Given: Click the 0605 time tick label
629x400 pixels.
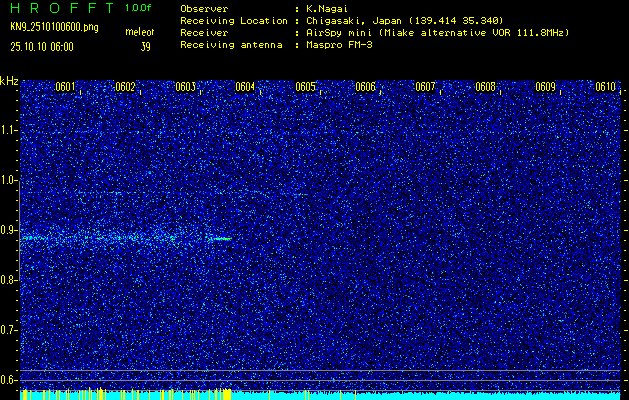Looking at the screenshot, I should coord(305,87).
